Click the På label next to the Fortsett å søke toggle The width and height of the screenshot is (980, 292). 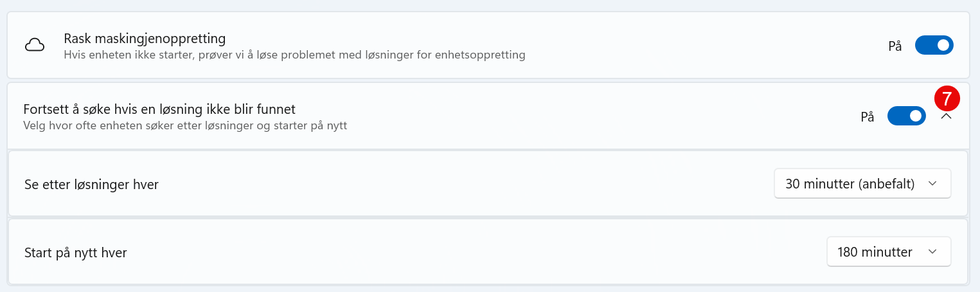click(868, 117)
